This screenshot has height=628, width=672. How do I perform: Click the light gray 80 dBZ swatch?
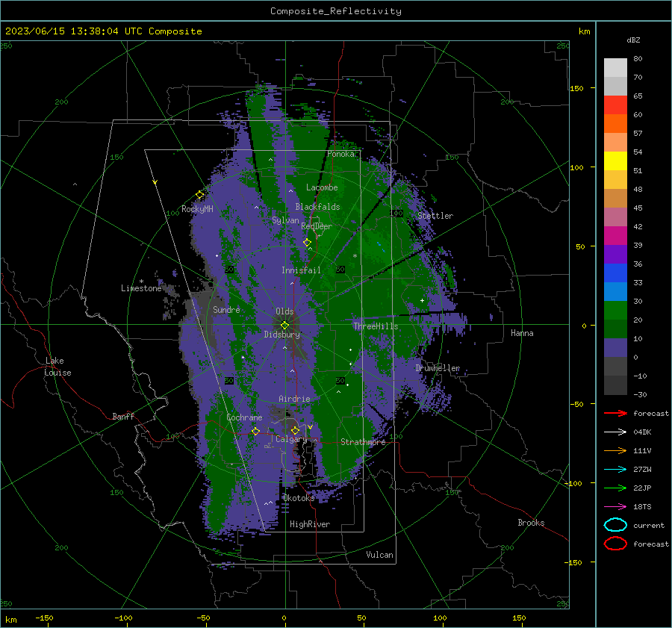(615, 67)
